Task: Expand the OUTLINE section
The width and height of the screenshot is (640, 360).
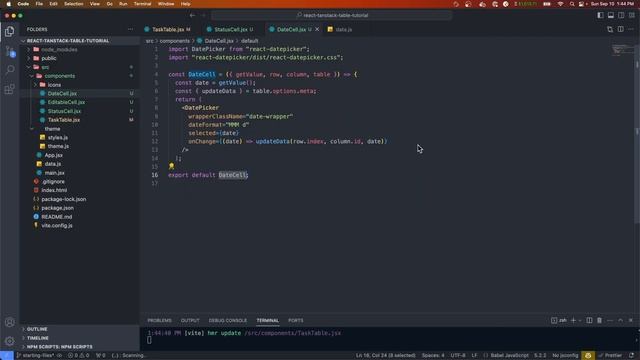Action: click(x=80, y=329)
